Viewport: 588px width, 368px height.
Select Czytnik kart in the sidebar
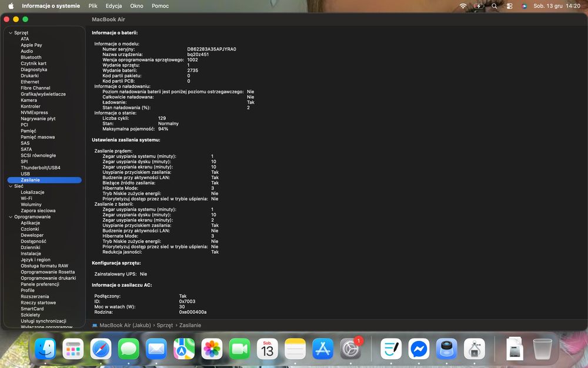tap(34, 64)
